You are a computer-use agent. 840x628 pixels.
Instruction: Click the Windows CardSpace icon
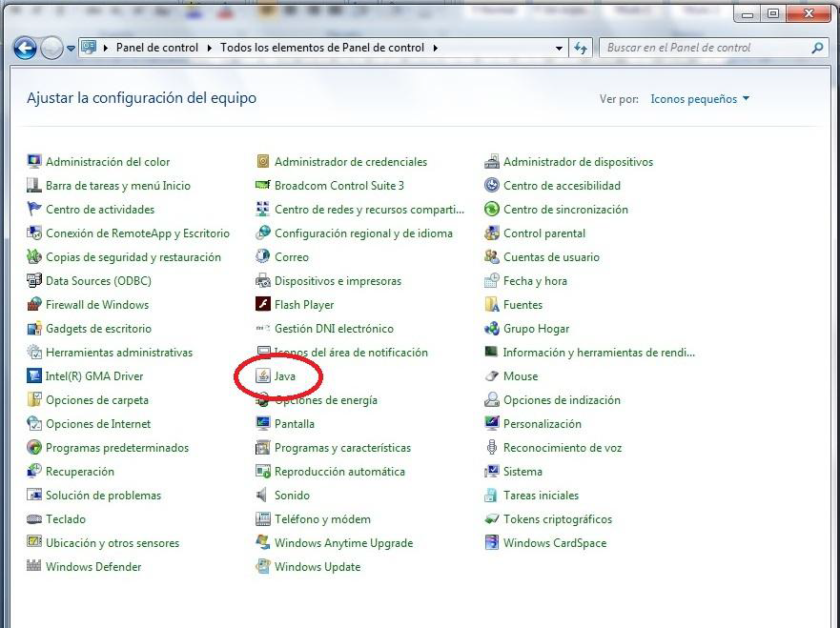click(x=491, y=542)
